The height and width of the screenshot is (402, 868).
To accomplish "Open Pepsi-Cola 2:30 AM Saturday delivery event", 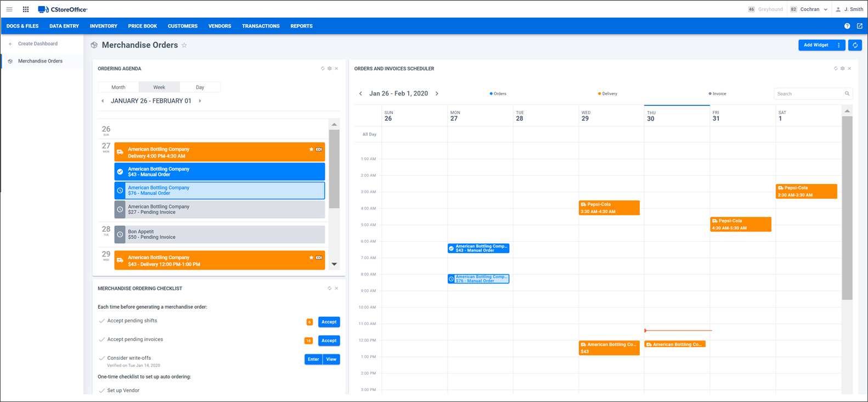I will (x=806, y=191).
